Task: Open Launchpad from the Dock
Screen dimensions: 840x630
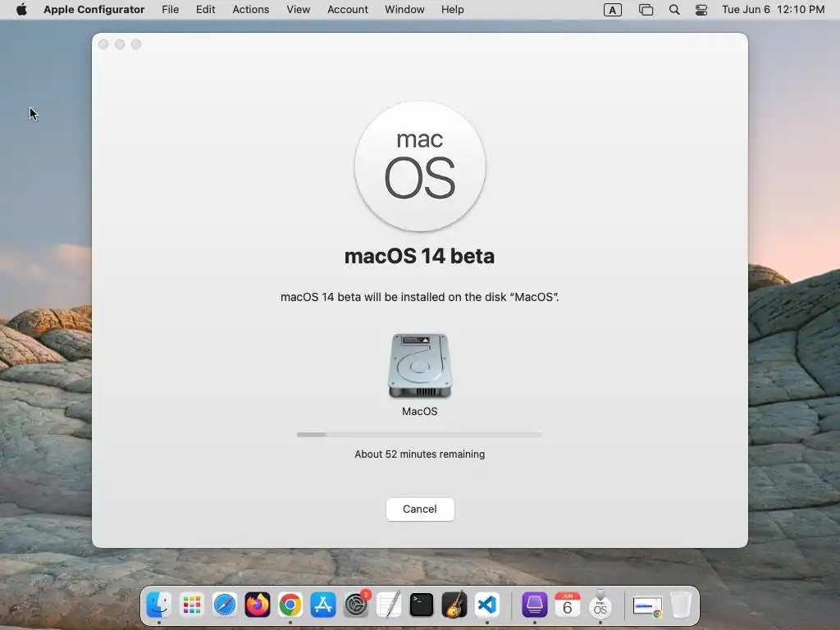Action: pyautogui.click(x=192, y=605)
